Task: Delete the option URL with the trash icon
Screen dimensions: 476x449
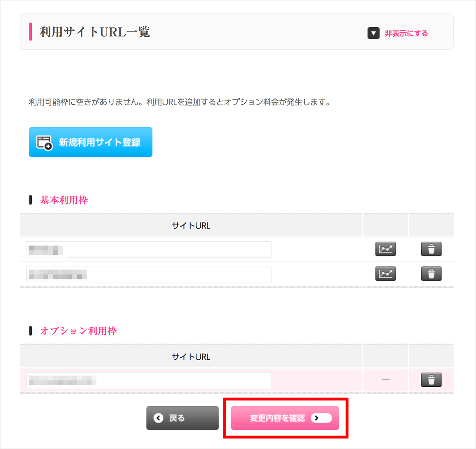Action: 431,380
